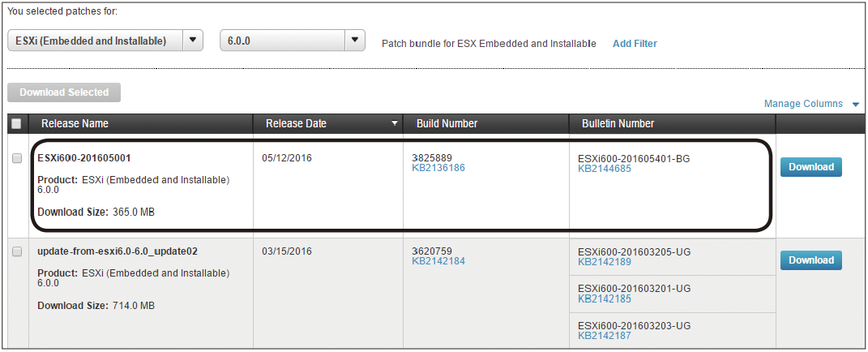
Task: Check the box for ESXi600-201605001 patch
Action: pyautogui.click(x=17, y=159)
